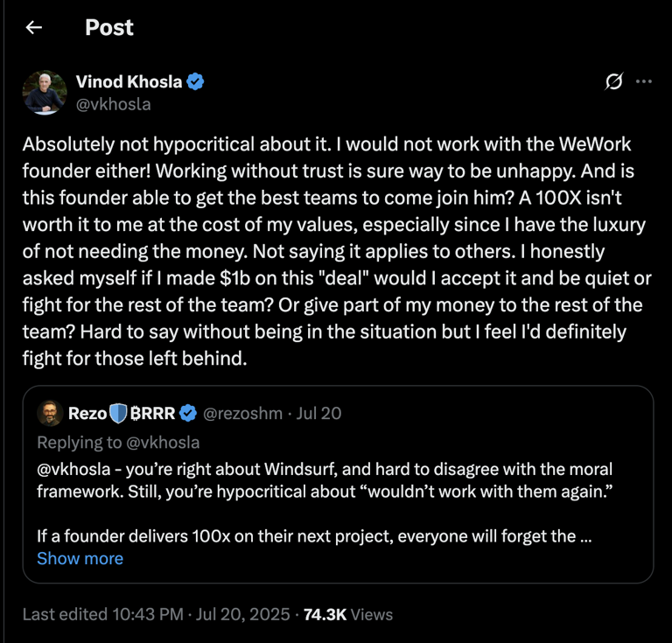Viewport: 672px width, 643px height.
Task: Click Vinod Khosla's profile avatar
Action: pyautogui.click(x=45, y=93)
